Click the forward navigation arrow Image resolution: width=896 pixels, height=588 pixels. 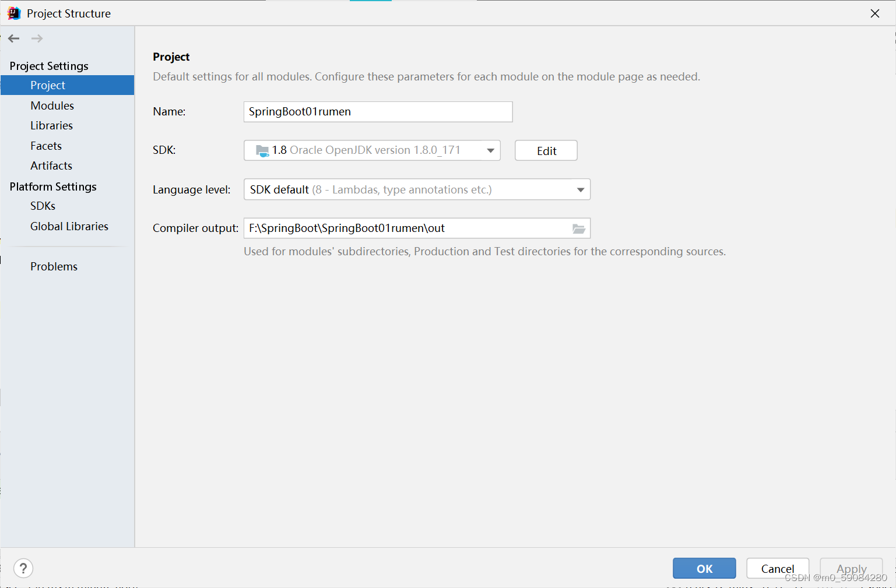pos(37,38)
